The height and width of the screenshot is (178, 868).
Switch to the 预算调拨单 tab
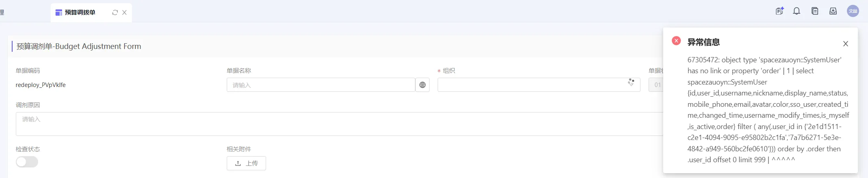80,13
